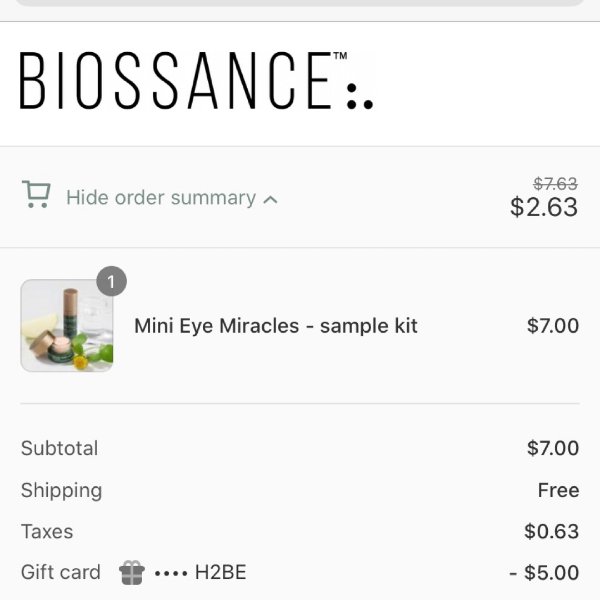Click the minus $5.00 gift card amount
The image size is (600, 600).
pos(544,573)
